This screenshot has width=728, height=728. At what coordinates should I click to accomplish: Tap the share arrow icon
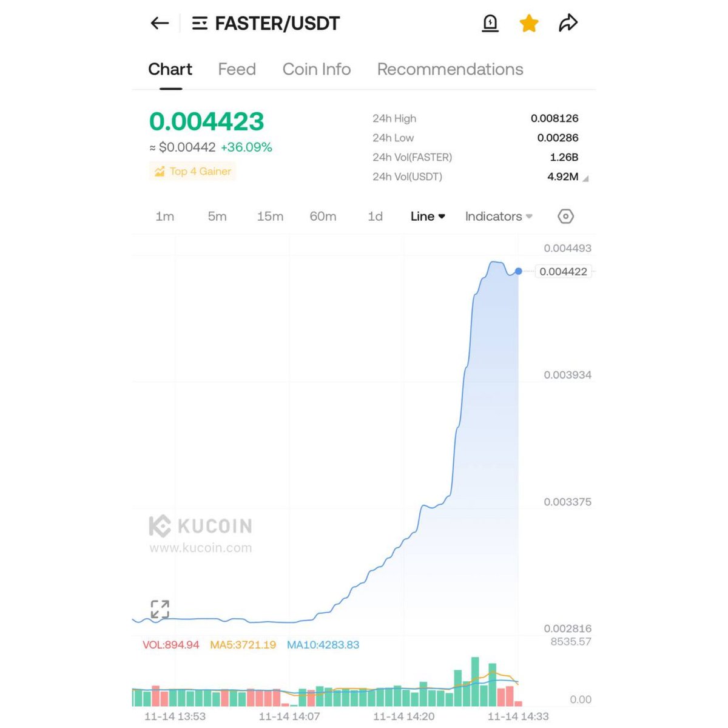pyautogui.click(x=568, y=24)
